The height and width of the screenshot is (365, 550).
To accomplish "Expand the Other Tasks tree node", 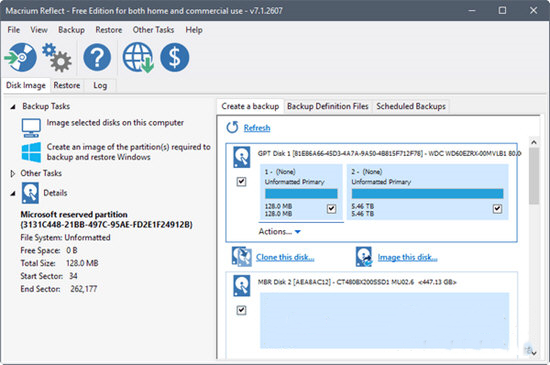I will point(13,174).
